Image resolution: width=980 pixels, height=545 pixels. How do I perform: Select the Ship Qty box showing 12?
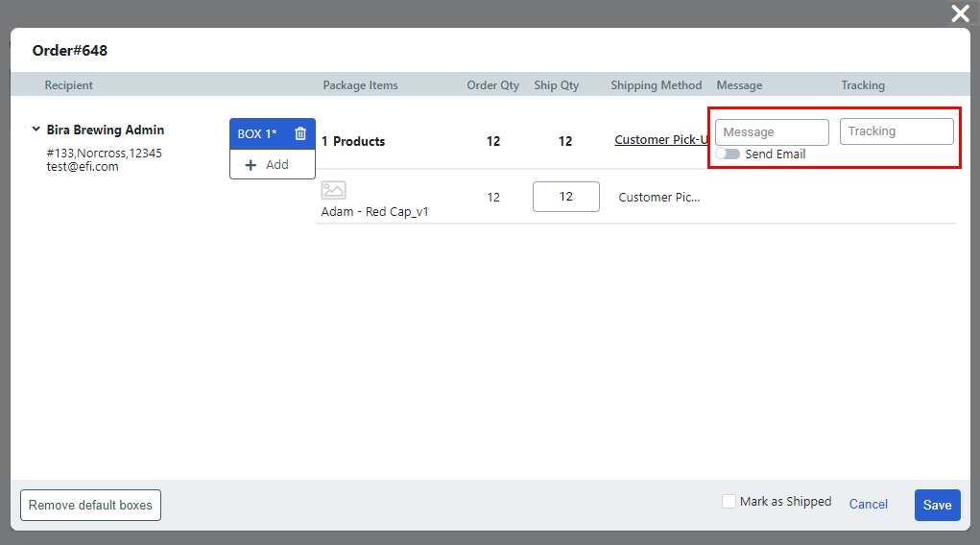click(565, 197)
